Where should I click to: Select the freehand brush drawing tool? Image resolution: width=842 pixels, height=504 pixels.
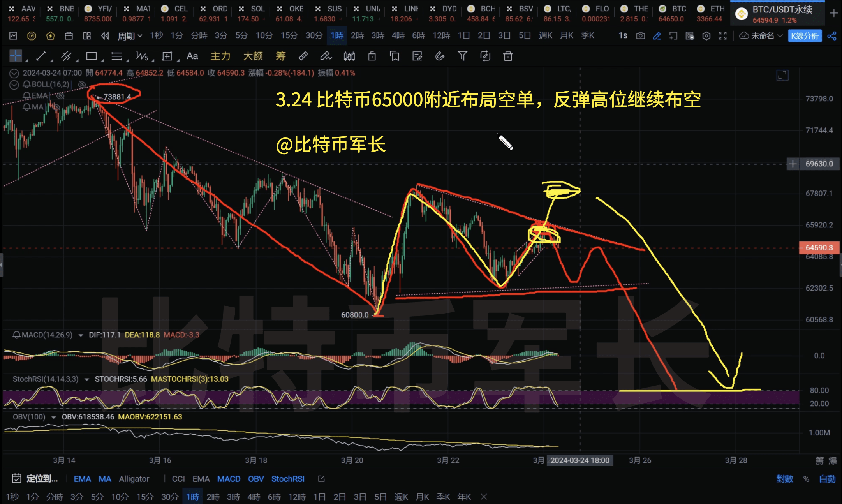click(x=326, y=56)
